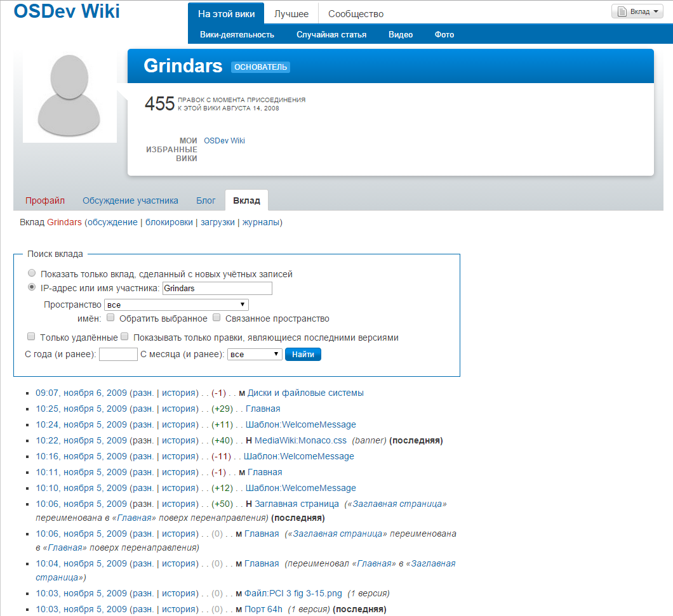This screenshot has height=616, width=673.
Task: Click the Grindars avatar placeholder image
Action: tap(70, 96)
